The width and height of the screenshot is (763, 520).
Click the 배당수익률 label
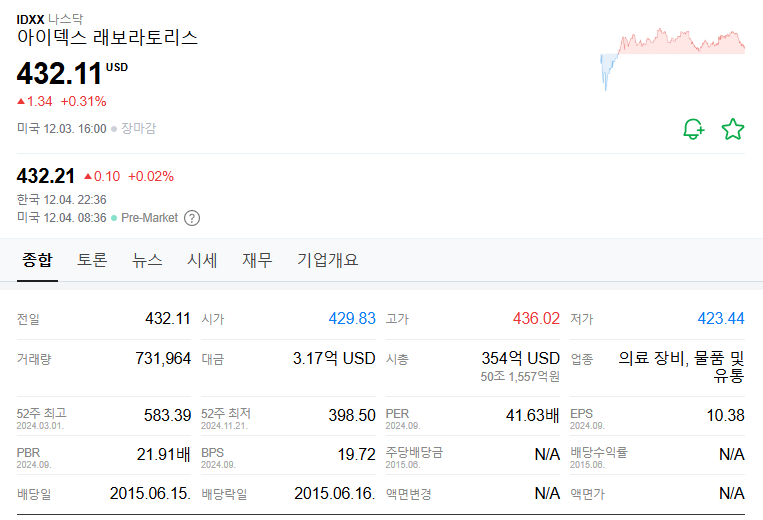(x=599, y=452)
